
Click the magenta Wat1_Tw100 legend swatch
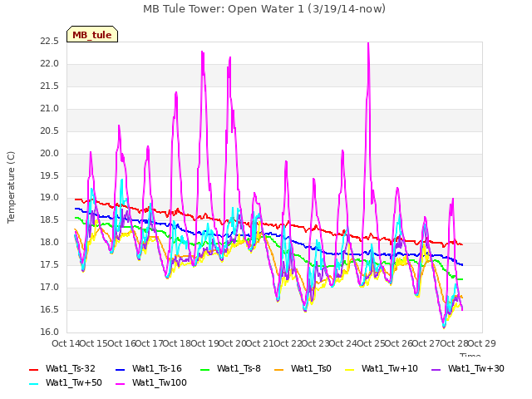[121, 384]
